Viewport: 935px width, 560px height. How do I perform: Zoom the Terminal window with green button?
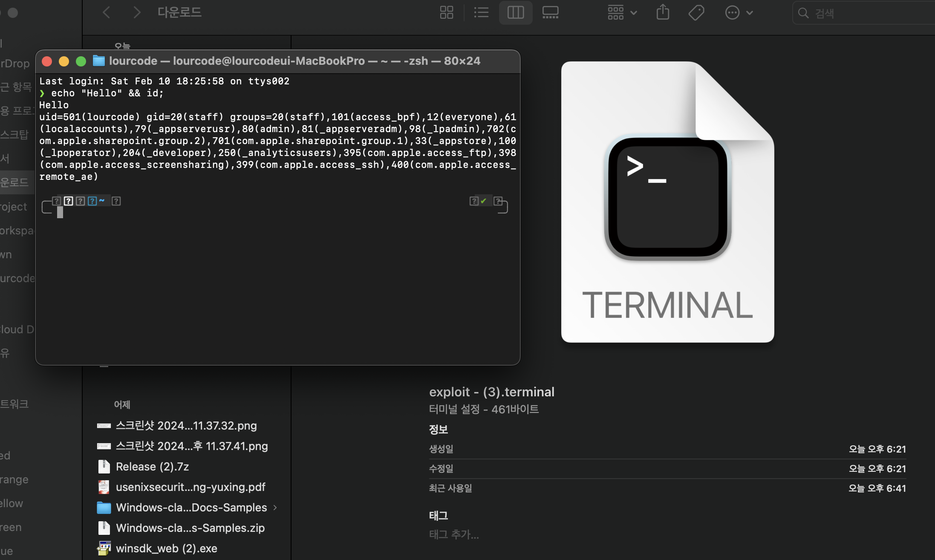click(81, 61)
